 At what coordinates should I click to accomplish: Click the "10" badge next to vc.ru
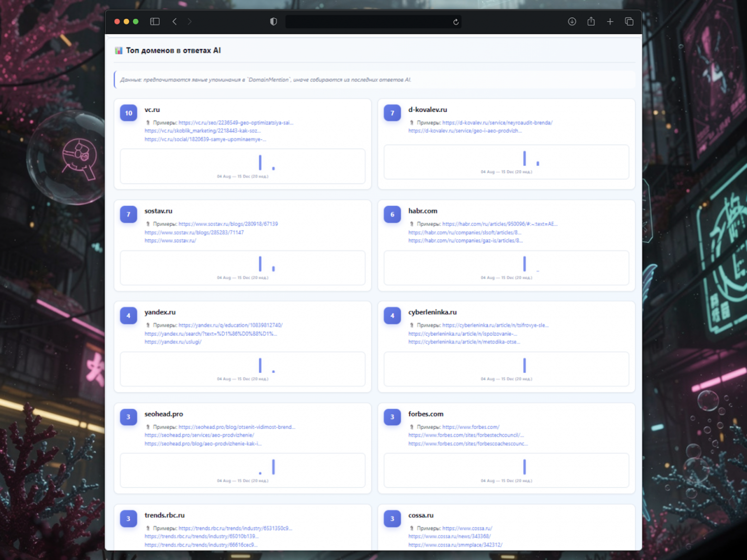(x=128, y=113)
